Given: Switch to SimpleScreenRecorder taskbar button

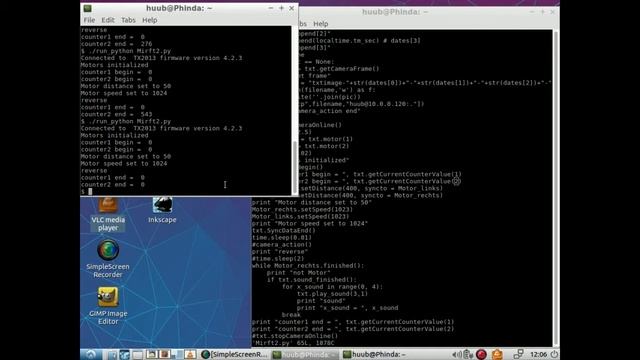Looking at the screenshot, I should [235, 354].
